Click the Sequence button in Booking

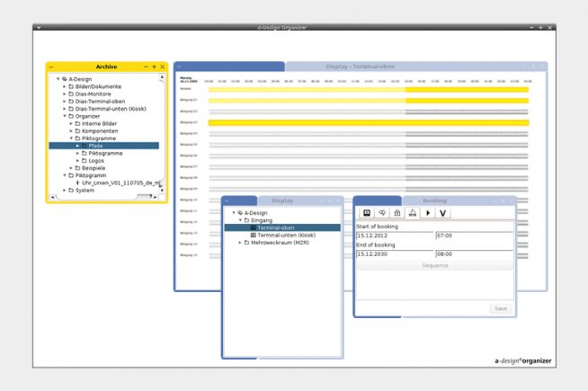coord(434,265)
